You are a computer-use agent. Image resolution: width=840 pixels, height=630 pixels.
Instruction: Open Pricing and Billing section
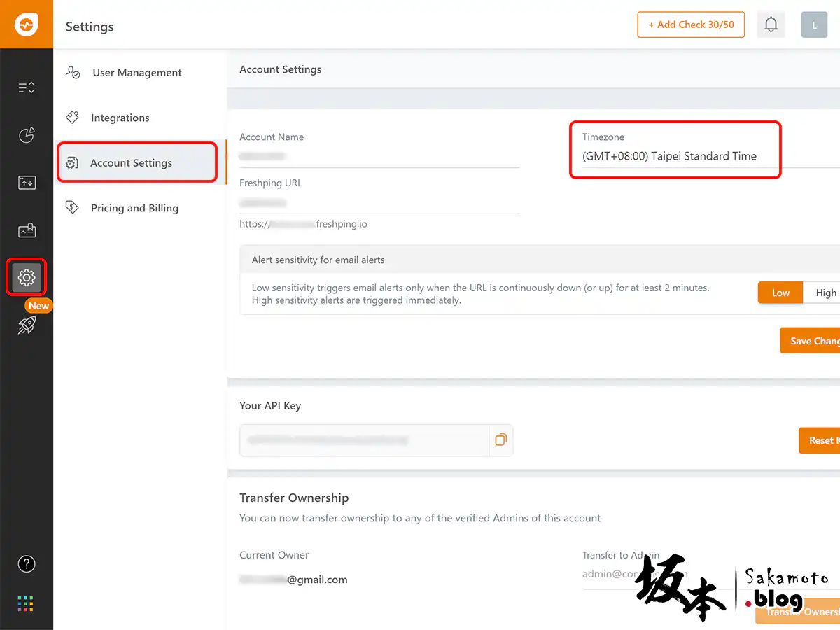click(134, 208)
